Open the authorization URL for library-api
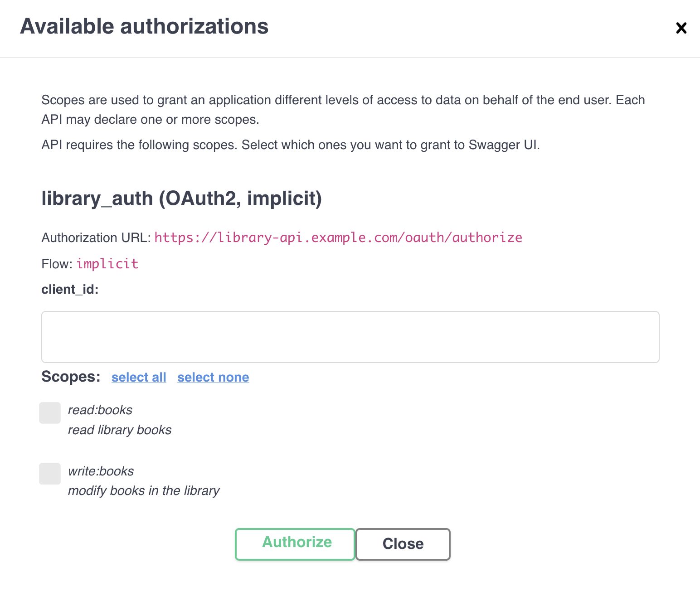Viewport: 700px width, 601px height. 339,237
